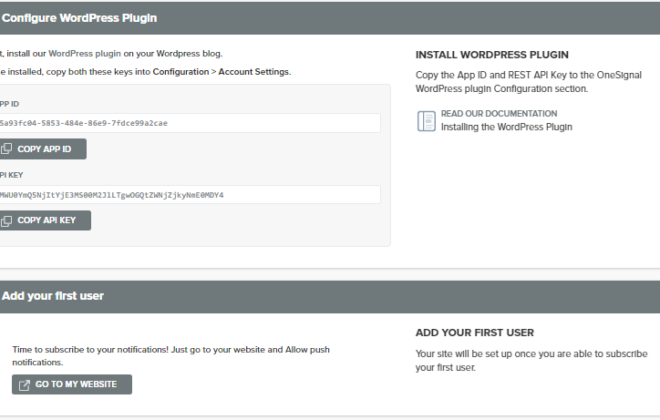Click the Account Settings text in instructions
Viewport: 660px width, 420px height.
254,72
